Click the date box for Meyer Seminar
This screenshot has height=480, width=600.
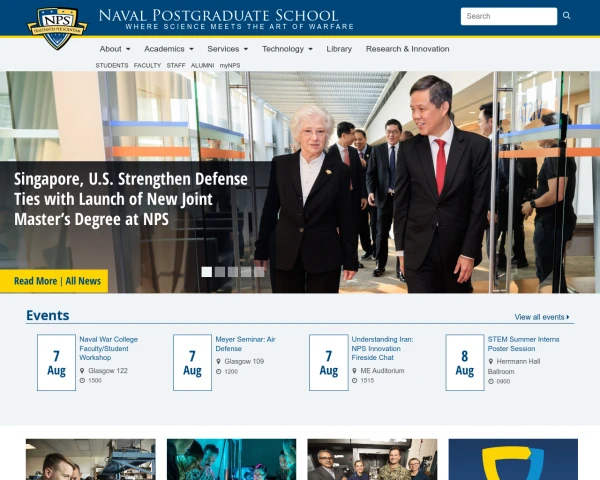tap(192, 362)
